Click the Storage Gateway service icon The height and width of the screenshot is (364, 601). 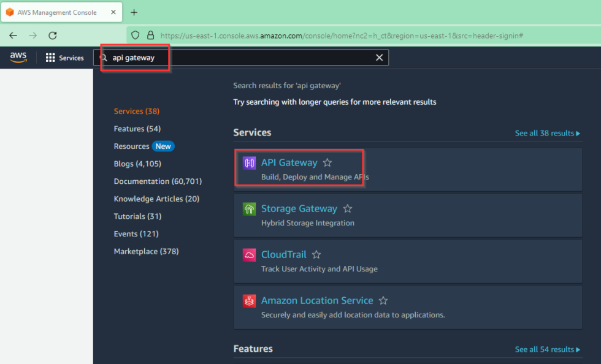[249, 209]
